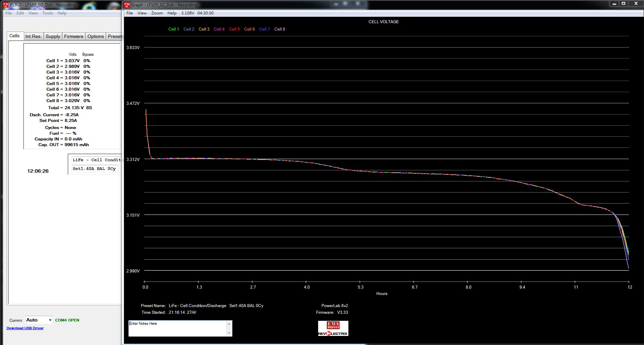Open the Zoom menu in Graph window
Image resolution: width=644 pixels, height=345 pixels.
pyautogui.click(x=157, y=13)
